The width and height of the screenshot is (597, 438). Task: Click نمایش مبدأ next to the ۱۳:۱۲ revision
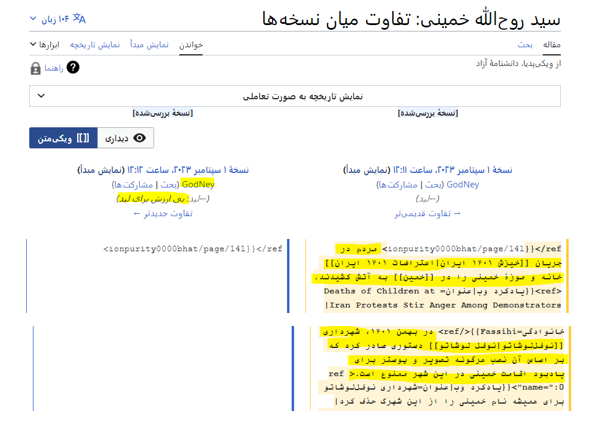click(101, 170)
